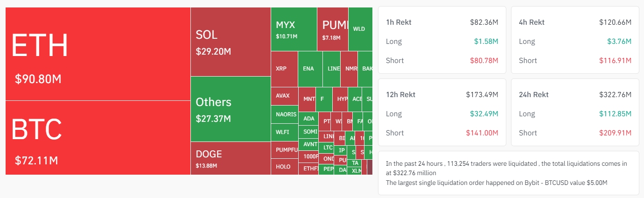Click the red HOLO tile
Image resolution: width=644 pixels, height=198 pixels.
[x=284, y=167]
